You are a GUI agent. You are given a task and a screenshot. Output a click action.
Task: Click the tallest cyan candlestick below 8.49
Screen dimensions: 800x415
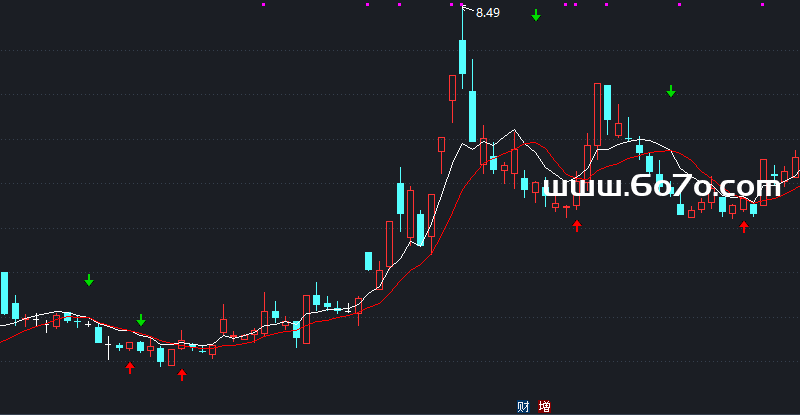tap(462, 56)
